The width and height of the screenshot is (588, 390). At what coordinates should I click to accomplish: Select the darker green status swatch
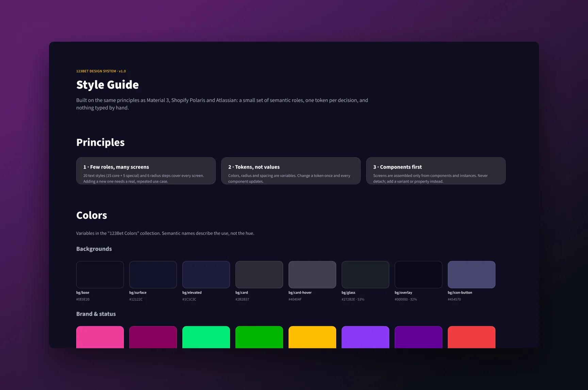click(x=259, y=337)
